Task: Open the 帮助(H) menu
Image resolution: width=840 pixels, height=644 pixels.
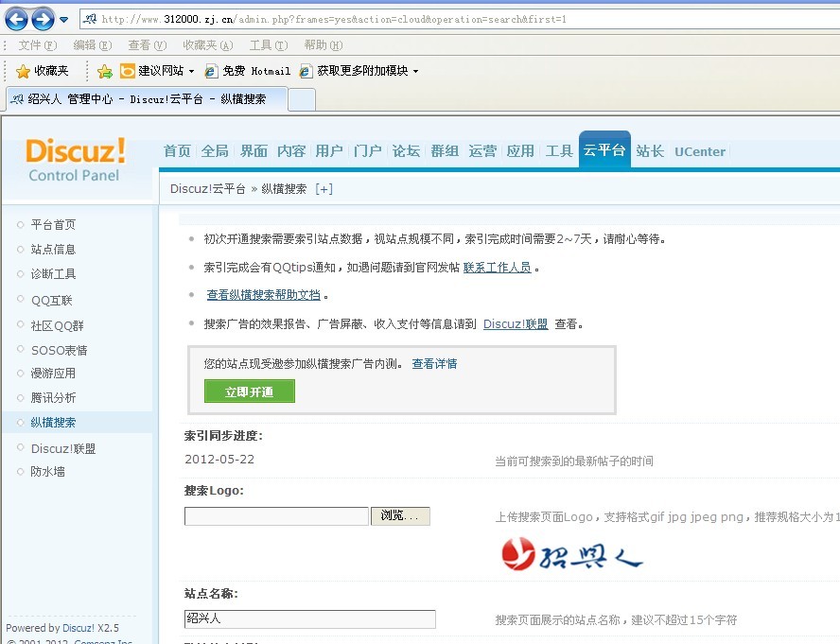Action: coord(323,45)
